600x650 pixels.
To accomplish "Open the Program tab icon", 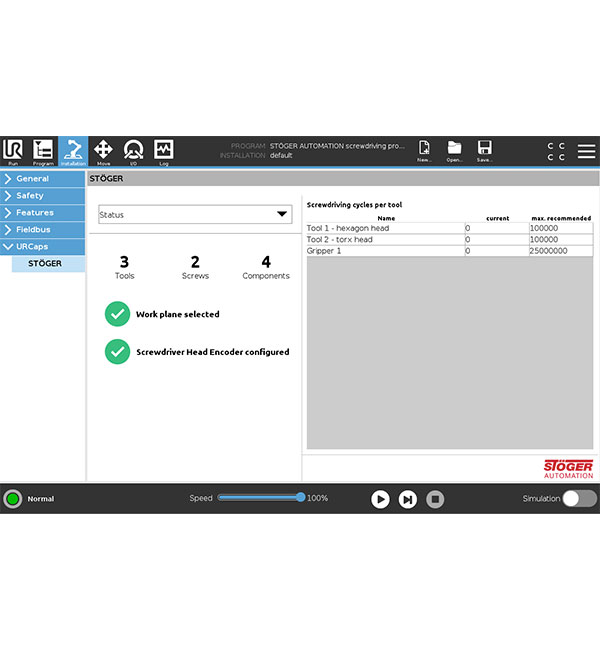I will click(x=43, y=150).
